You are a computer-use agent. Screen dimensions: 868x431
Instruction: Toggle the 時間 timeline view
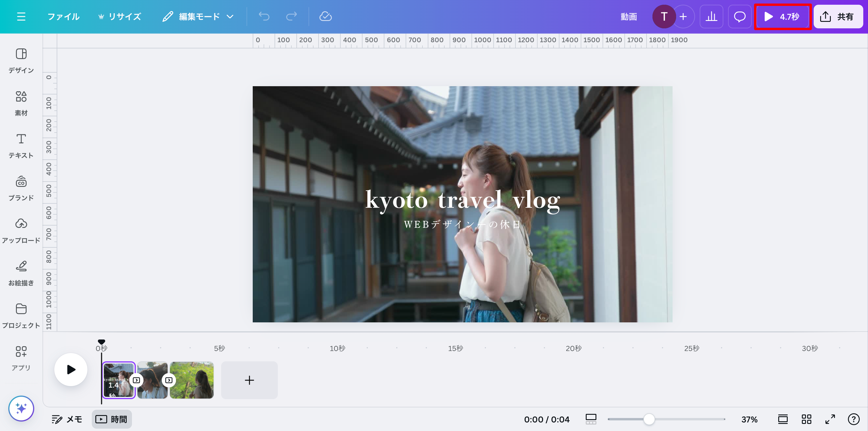112,419
